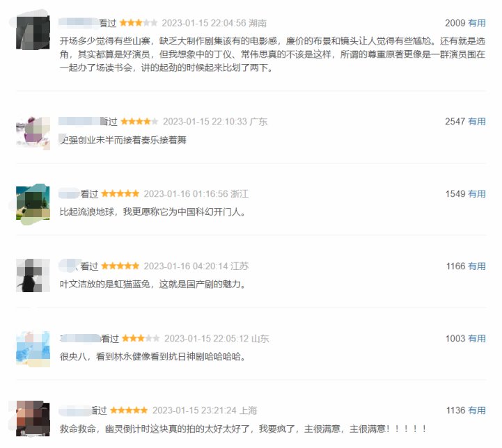Mark the Shanghai 幽灵倒计时 review as 有用

coord(477,410)
